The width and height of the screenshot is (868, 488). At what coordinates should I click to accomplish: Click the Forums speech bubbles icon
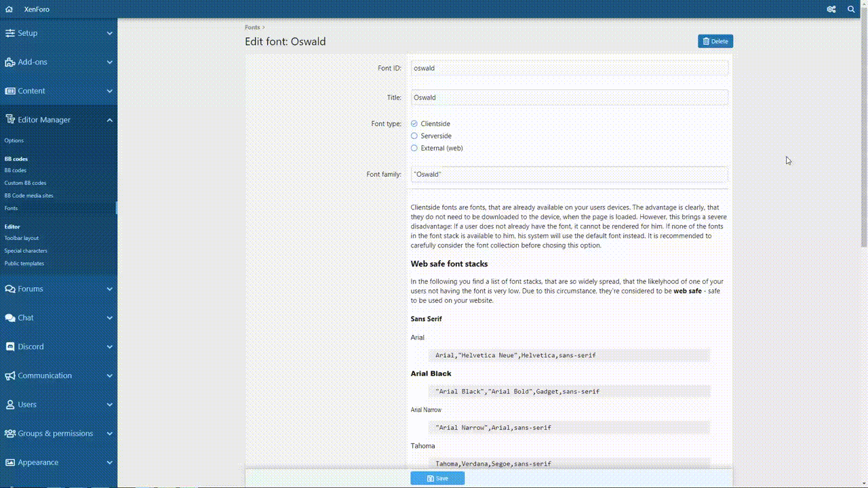coord(9,289)
